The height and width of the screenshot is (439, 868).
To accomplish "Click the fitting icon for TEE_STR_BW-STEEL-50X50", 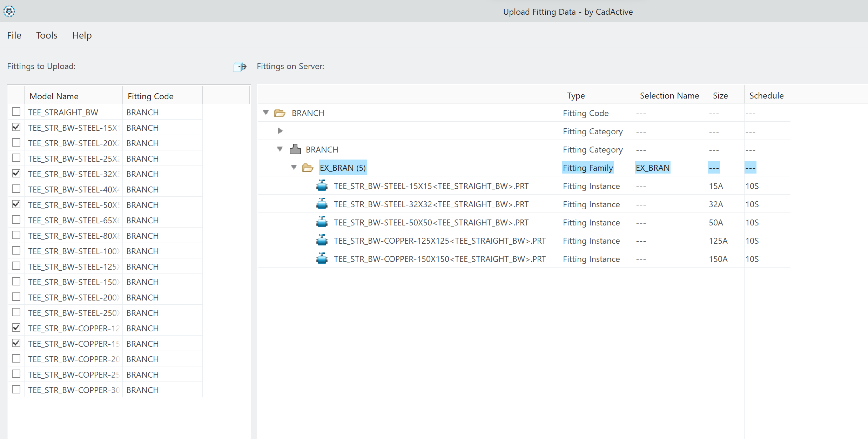I will tap(322, 222).
